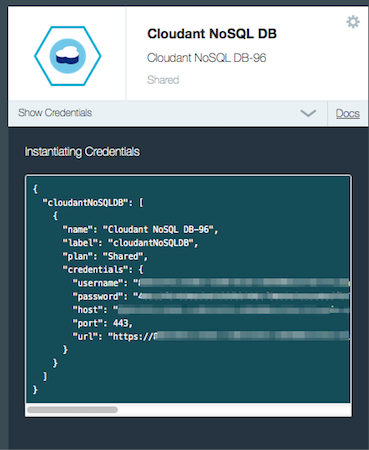Click the blurred host value in JSON
The width and height of the screenshot is (369, 450).
click(233, 310)
